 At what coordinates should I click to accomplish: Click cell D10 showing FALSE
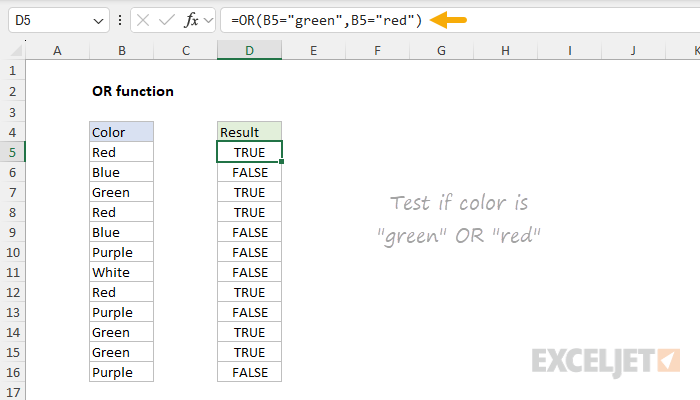250,252
